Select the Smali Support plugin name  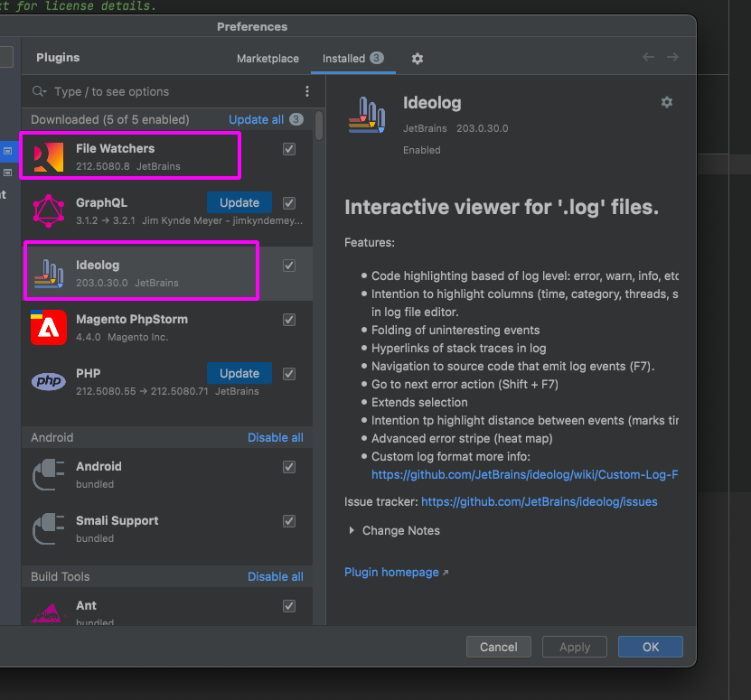(x=117, y=520)
